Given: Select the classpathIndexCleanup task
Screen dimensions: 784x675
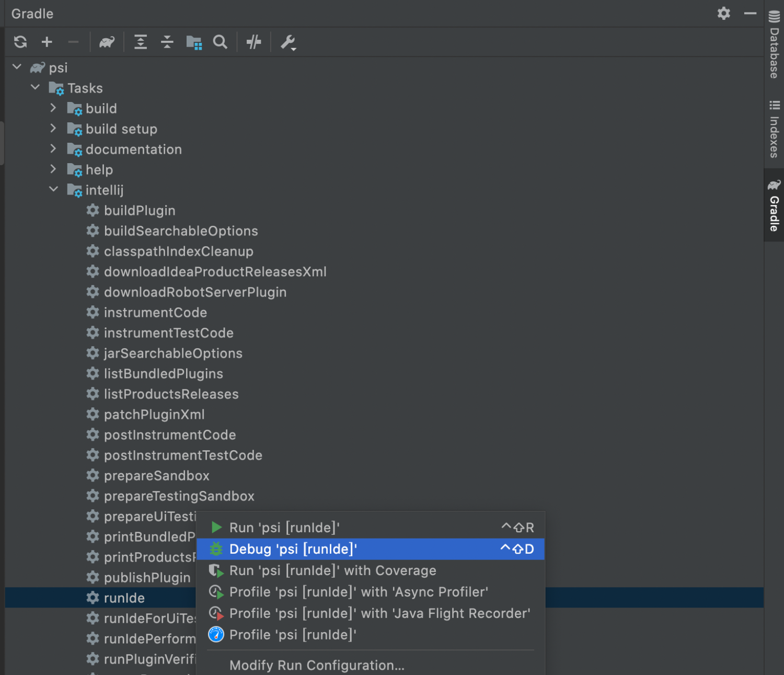Looking at the screenshot, I should [178, 251].
